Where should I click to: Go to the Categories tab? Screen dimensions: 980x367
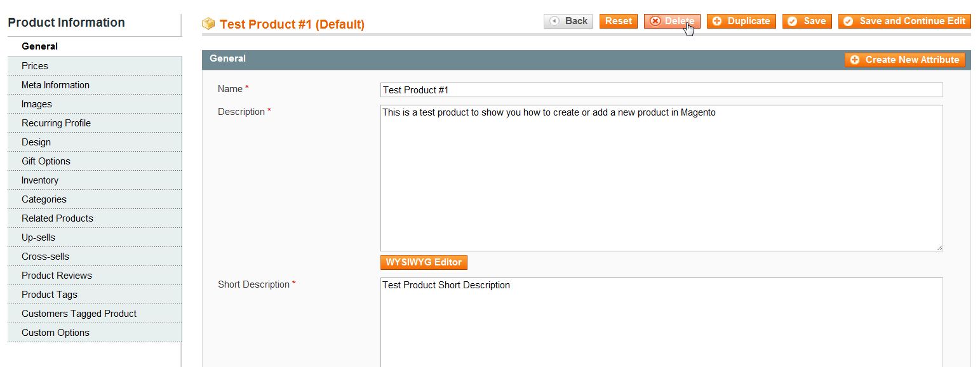[44, 199]
